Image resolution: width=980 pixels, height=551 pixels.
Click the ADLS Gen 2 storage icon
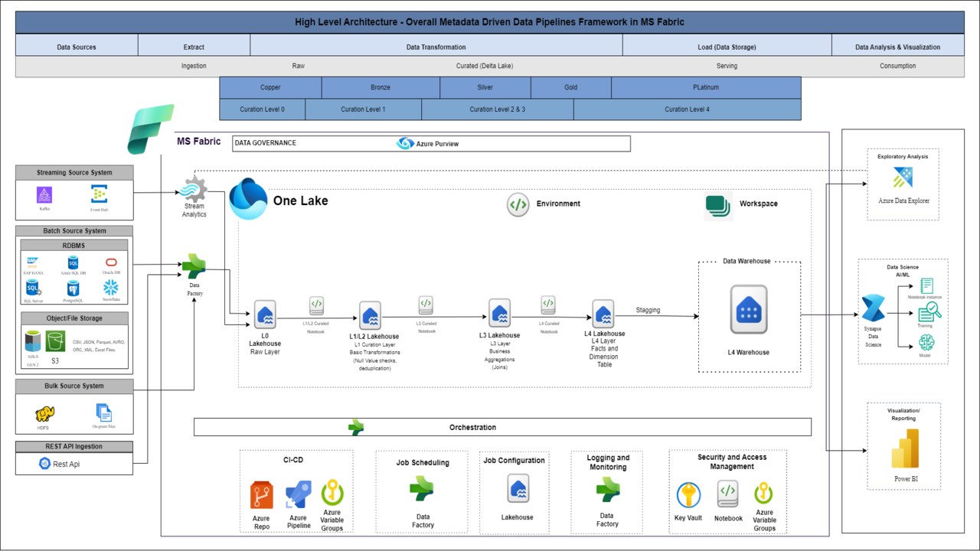tap(33, 341)
